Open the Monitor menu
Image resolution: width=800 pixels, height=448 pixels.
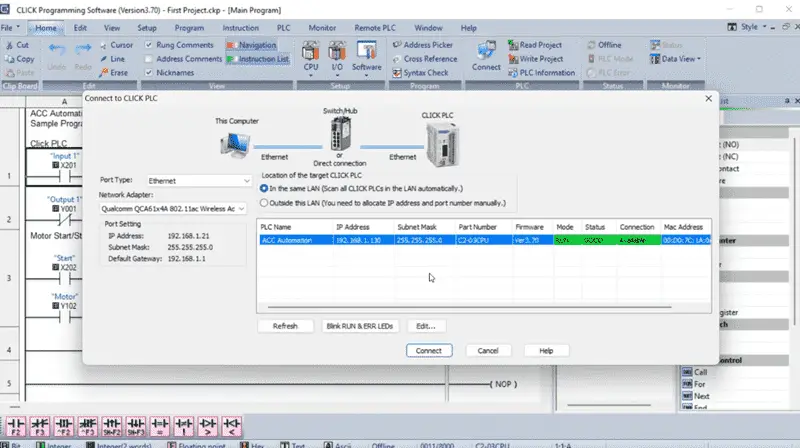click(x=322, y=28)
